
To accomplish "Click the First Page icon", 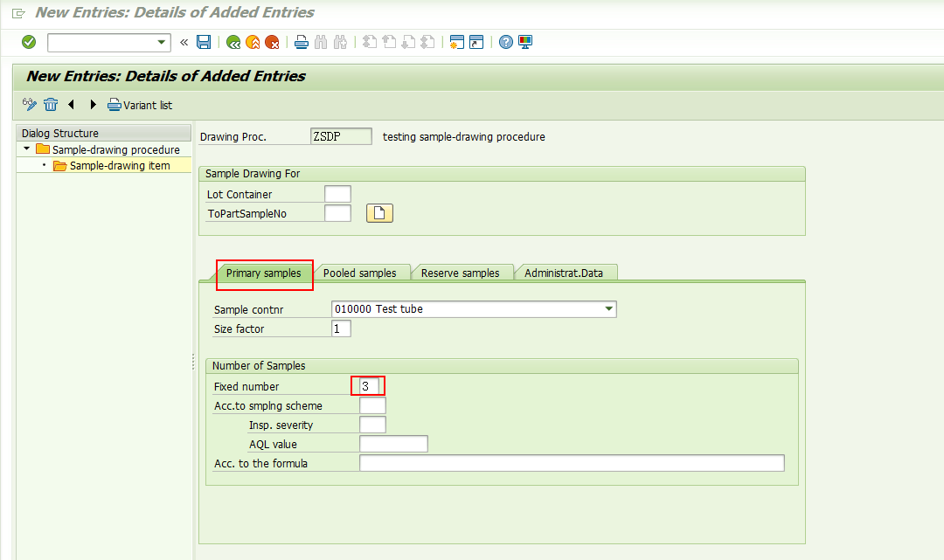I will (370, 42).
